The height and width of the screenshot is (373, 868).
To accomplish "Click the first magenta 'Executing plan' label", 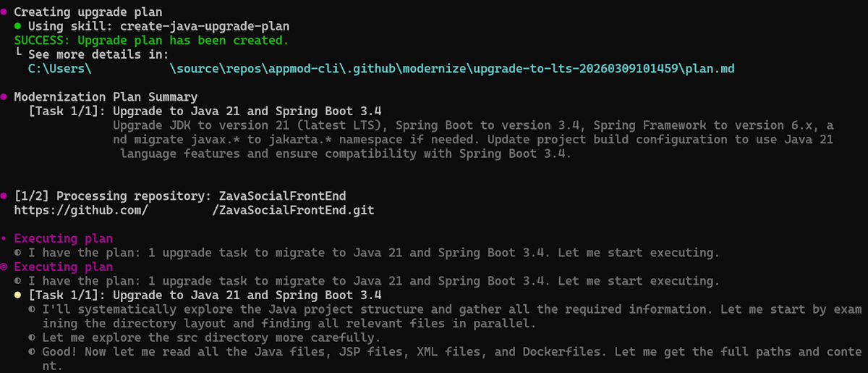I will point(64,239).
